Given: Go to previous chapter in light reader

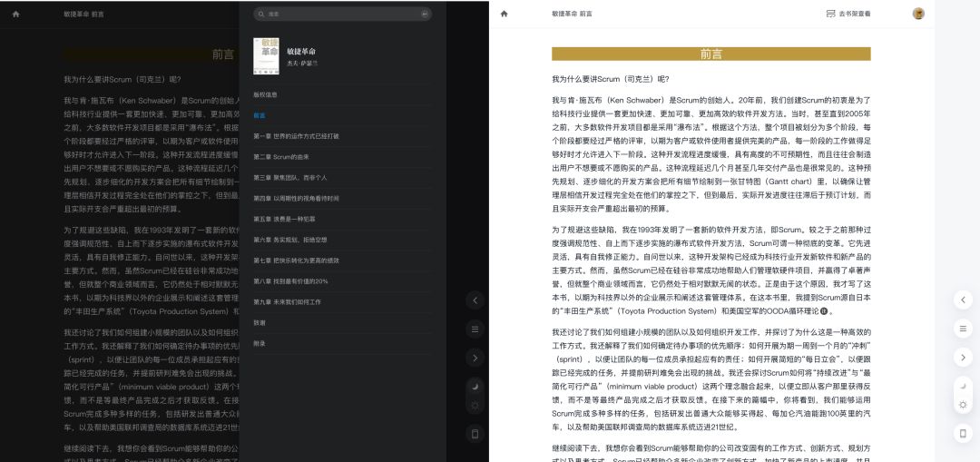Looking at the screenshot, I should 963,300.
